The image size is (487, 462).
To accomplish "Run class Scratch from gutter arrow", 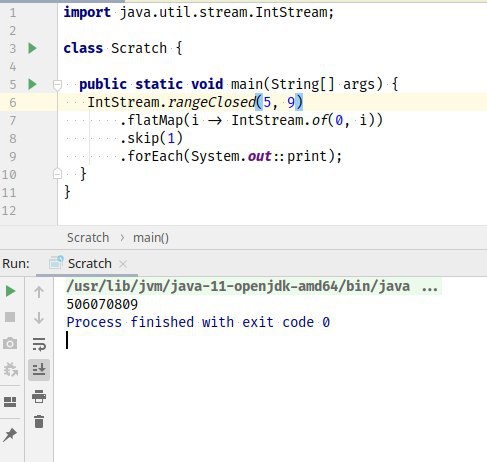I will tap(32, 48).
